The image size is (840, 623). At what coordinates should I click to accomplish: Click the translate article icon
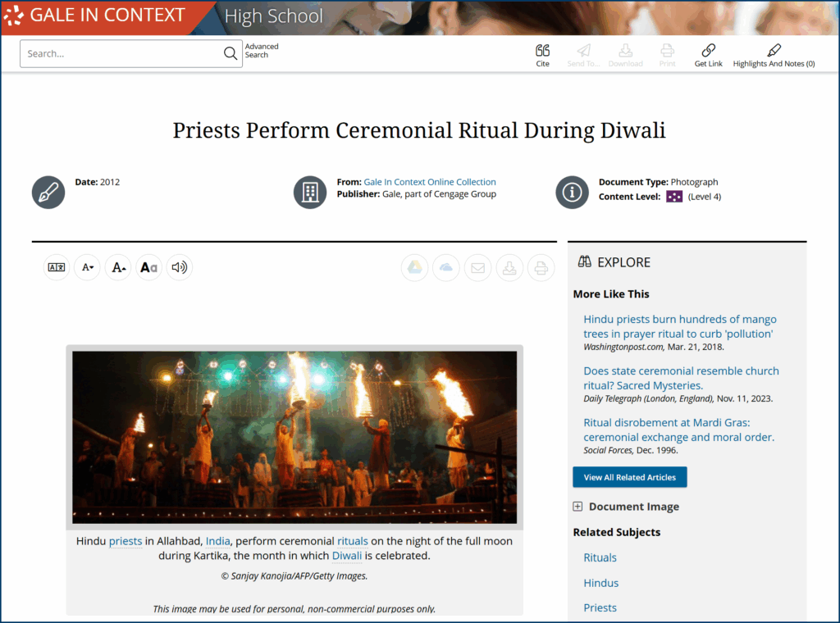point(57,267)
